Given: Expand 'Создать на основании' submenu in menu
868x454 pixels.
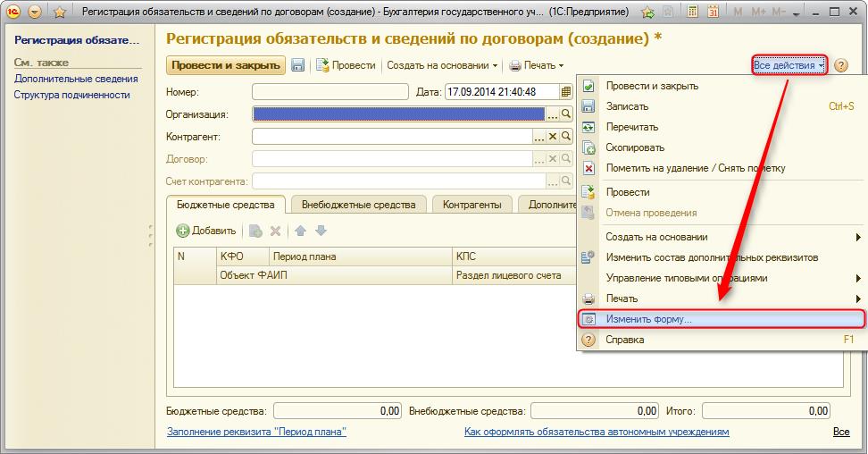Looking at the screenshot, I should (722, 237).
